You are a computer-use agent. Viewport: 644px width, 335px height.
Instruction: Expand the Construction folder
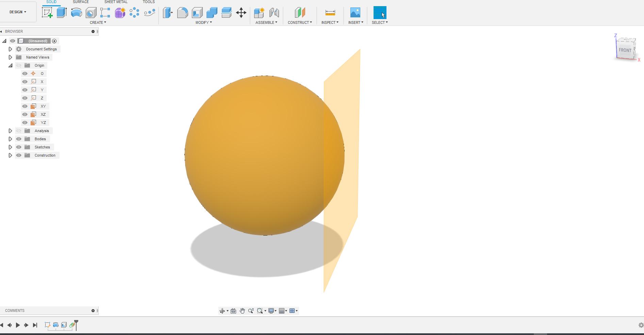click(10, 155)
